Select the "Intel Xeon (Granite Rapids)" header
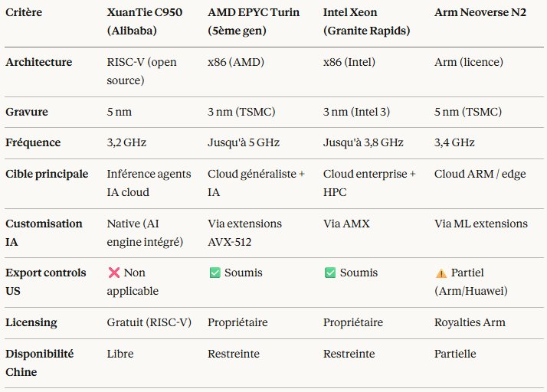Viewport: 547px width, 392px height. [x=368, y=21]
